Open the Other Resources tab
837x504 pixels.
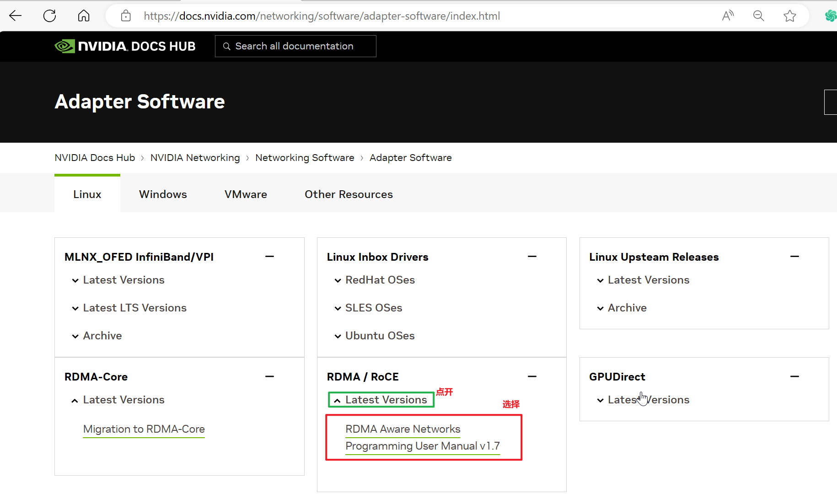[349, 194]
